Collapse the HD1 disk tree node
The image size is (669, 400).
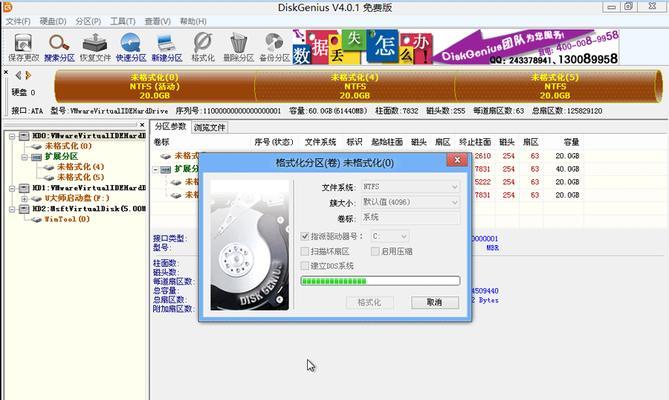12,188
